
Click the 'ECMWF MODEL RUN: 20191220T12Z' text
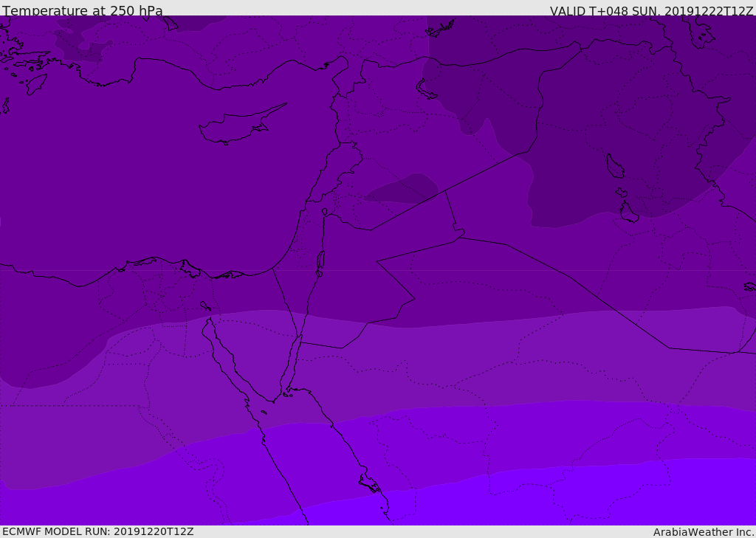point(98,531)
